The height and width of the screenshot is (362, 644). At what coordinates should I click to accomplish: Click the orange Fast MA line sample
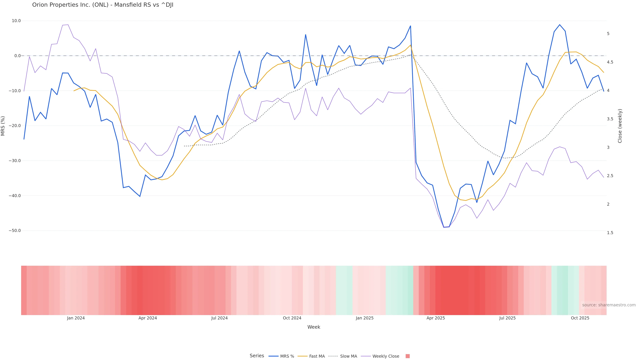point(303,356)
